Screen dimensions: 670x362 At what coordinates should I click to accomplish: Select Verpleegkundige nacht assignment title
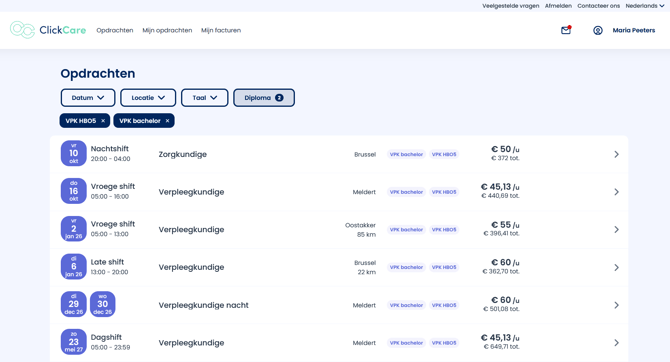pos(203,305)
